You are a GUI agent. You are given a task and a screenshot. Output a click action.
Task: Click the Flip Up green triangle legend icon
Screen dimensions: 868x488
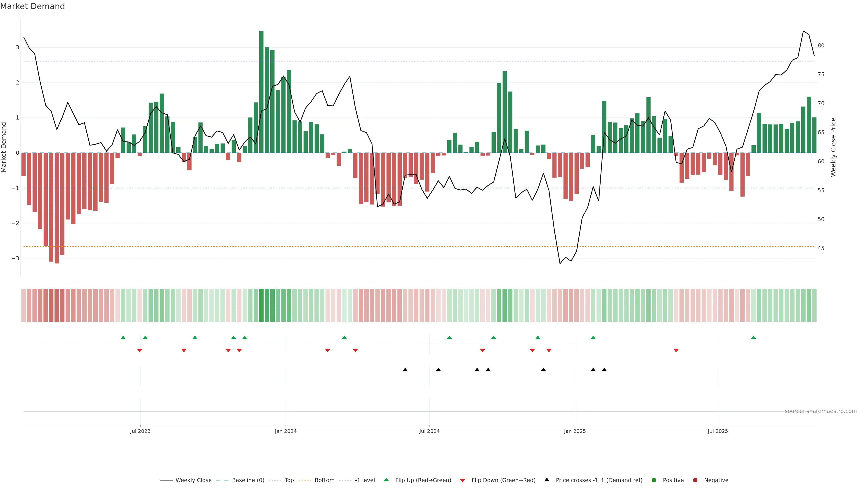coord(387,480)
